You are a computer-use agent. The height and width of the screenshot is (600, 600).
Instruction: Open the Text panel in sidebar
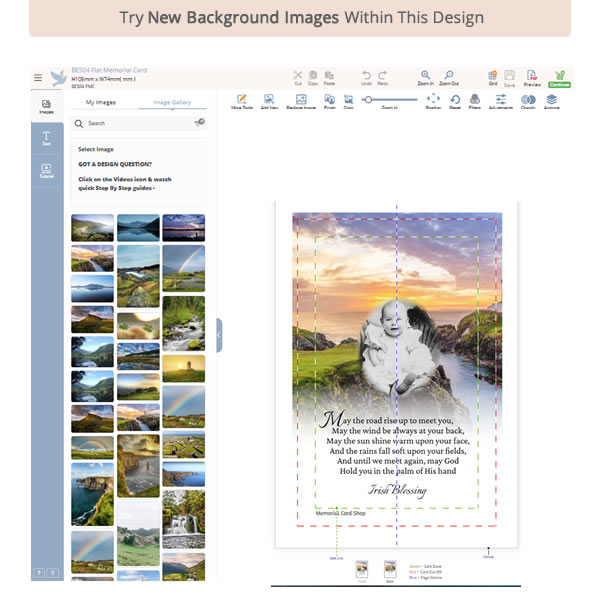[46, 138]
